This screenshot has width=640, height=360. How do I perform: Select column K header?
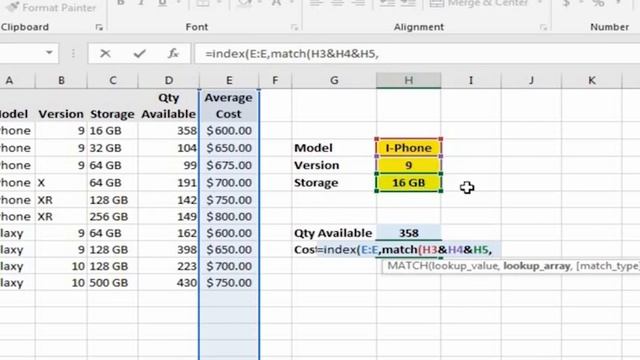(591, 80)
